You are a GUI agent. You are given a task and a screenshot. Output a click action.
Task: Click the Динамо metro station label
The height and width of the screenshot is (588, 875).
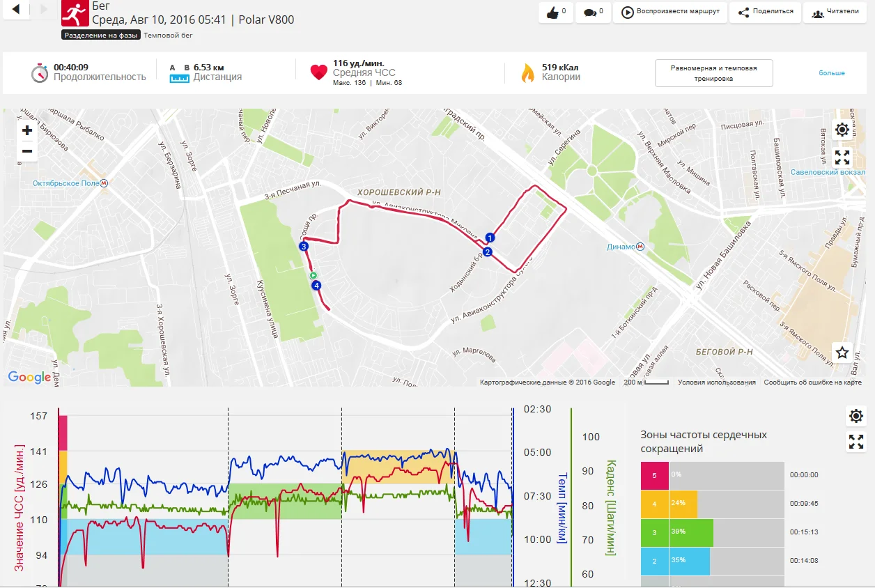coord(621,247)
